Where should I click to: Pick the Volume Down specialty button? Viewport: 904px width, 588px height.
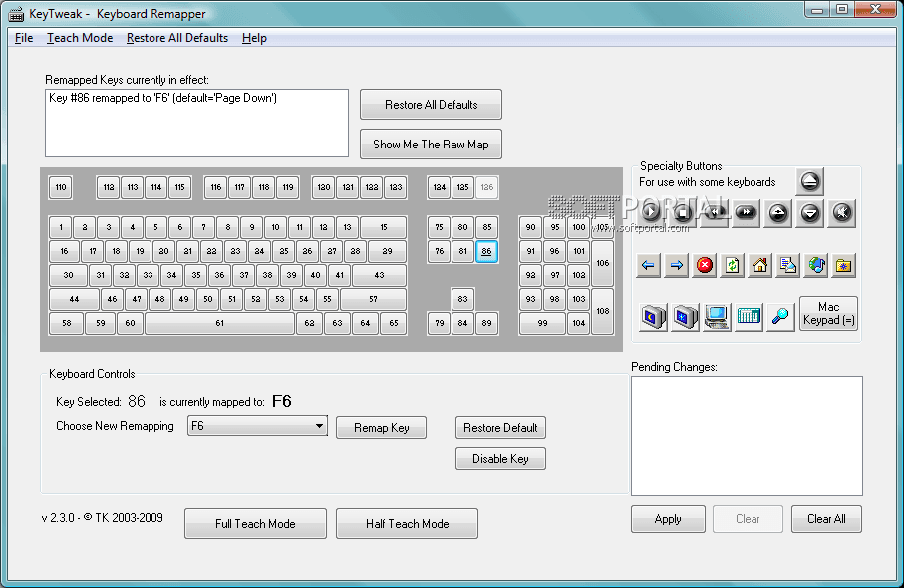click(x=810, y=213)
